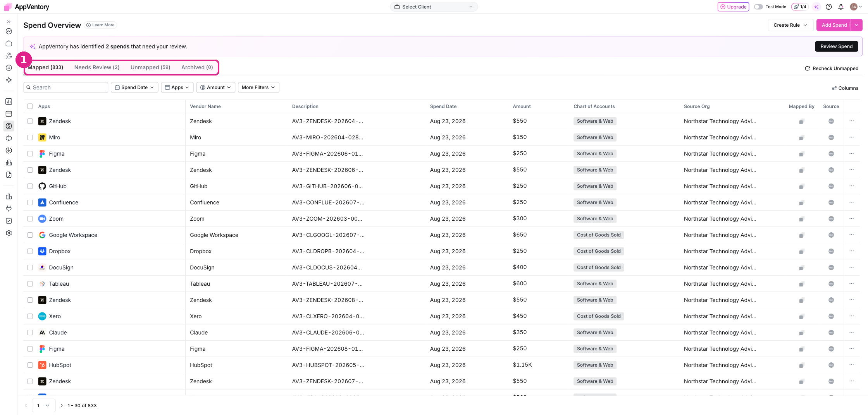The height and width of the screenshot is (415, 868).
Task: Open the bar chart reports icon in sidebar
Action: click(x=9, y=101)
